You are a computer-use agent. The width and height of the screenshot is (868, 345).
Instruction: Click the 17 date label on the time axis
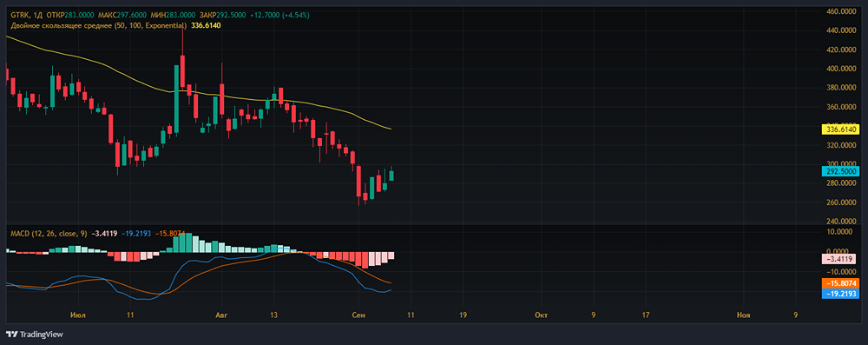coord(646,315)
